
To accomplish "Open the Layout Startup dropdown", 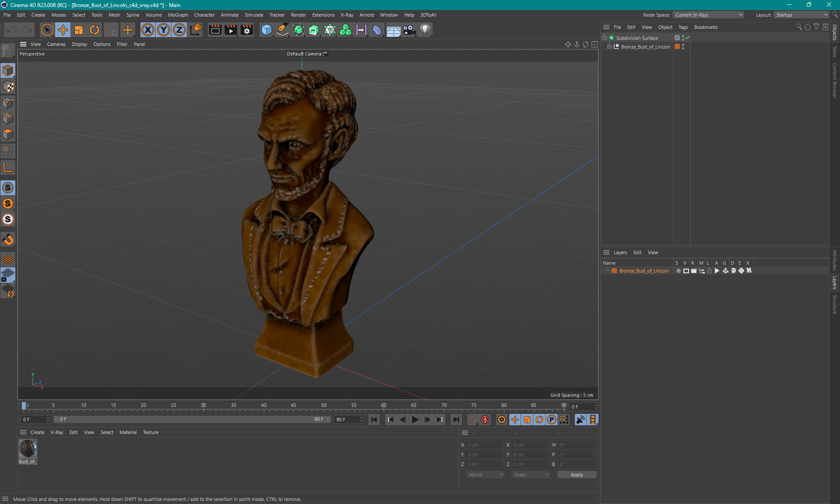I will (x=801, y=15).
